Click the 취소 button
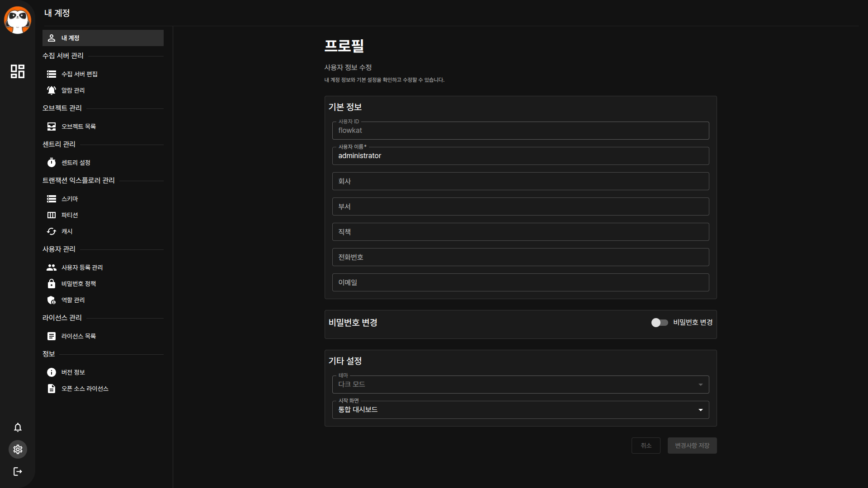Image resolution: width=868 pixels, height=488 pixels. [x=646, y=446]
